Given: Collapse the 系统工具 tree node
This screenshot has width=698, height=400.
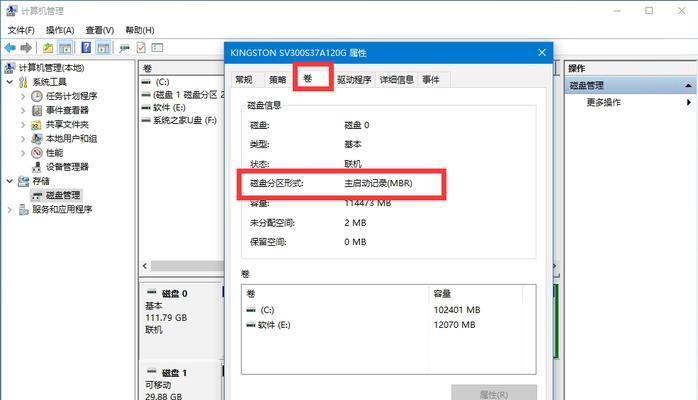Looking at the screenshot, I should click(x=10, y=82).
